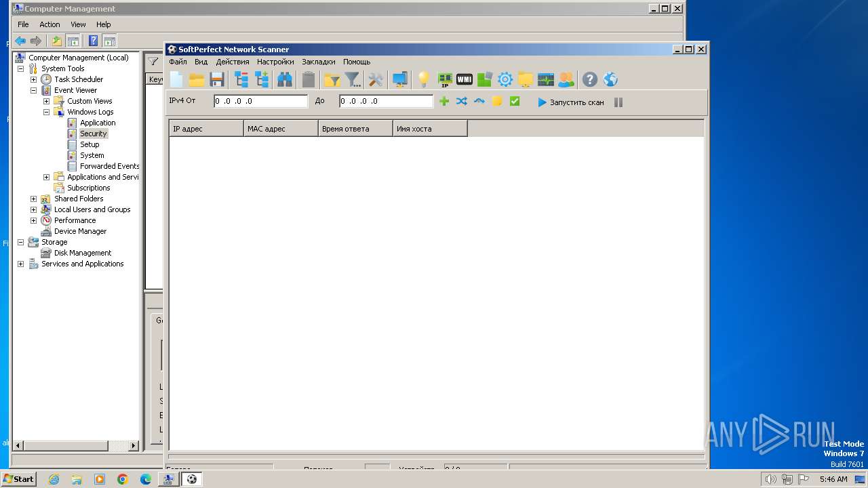Sort by IP адрес column header
The width and height of the screenshot is (868, 488).
coord(206,129)
